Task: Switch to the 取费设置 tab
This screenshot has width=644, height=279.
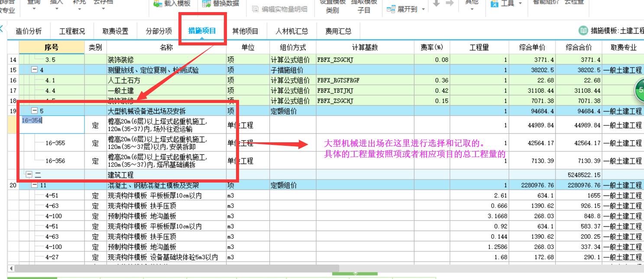Action: coord(116,31)
